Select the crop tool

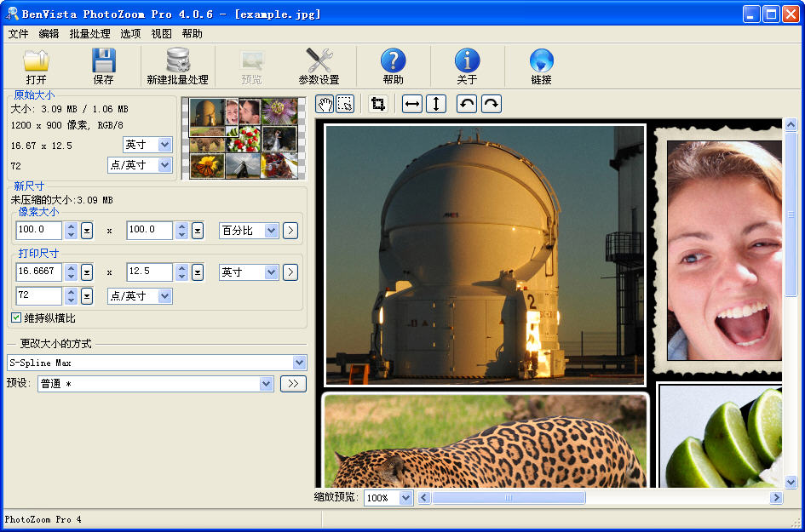(x=378, y=104)
